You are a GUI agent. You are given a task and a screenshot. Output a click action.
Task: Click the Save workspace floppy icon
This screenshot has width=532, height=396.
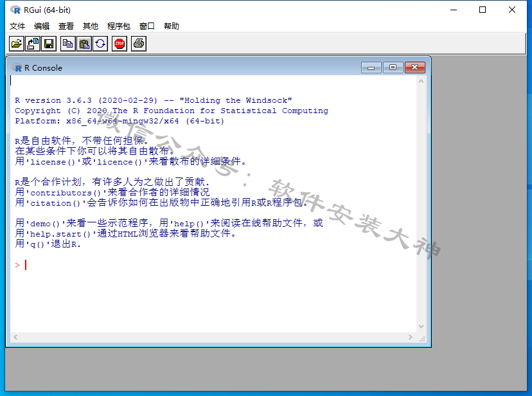[x=49, y=44]
